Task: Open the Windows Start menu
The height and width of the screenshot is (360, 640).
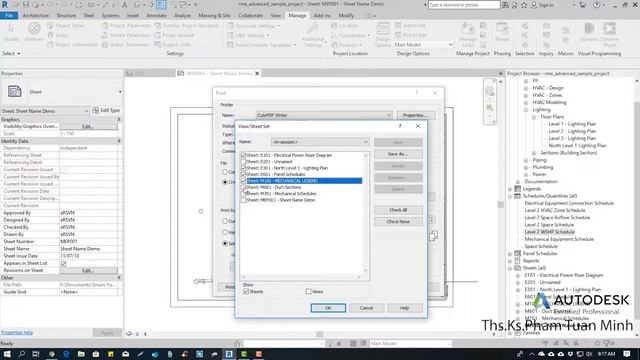Action: 7,354
